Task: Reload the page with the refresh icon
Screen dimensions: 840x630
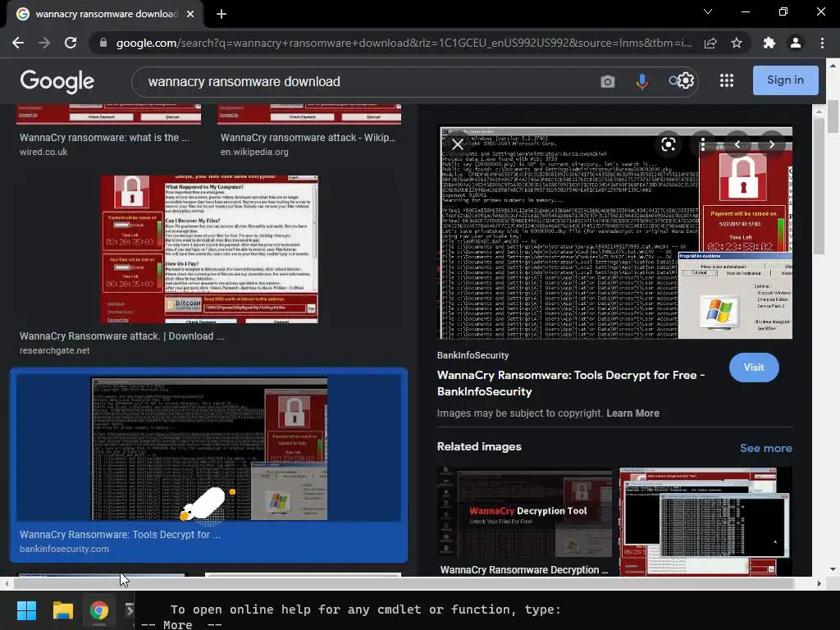Action: (71, 43)
